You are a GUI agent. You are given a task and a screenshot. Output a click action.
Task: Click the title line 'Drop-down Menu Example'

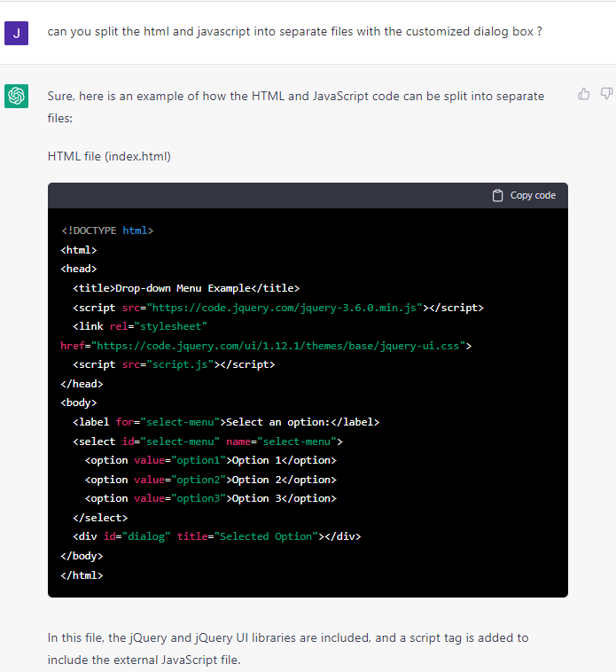(186, 288)
